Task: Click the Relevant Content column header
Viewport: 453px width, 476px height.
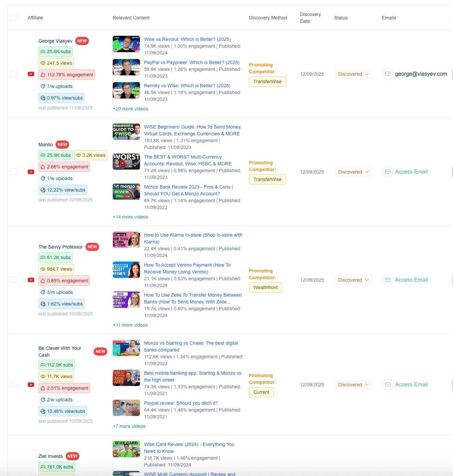Action: click(131, 18)
